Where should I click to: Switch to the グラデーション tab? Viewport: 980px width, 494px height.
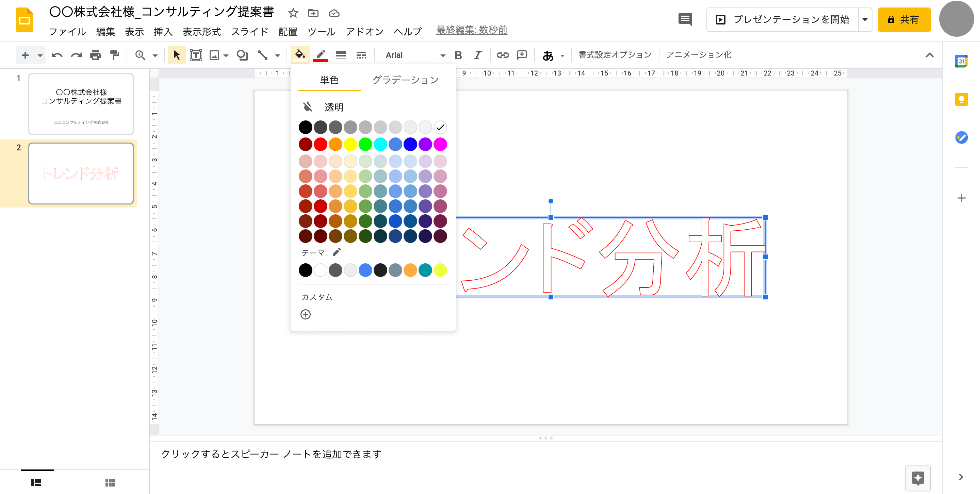(405, 80)
